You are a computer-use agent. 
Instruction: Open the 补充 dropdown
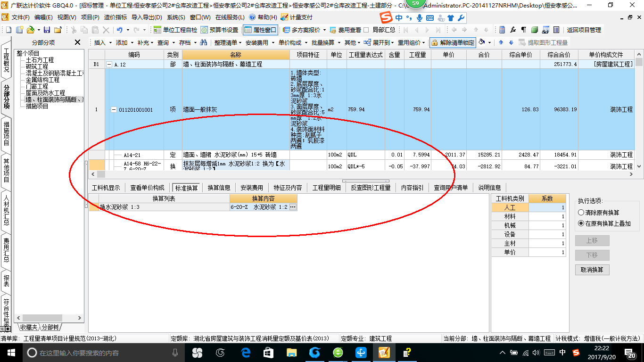pos(145,42)
